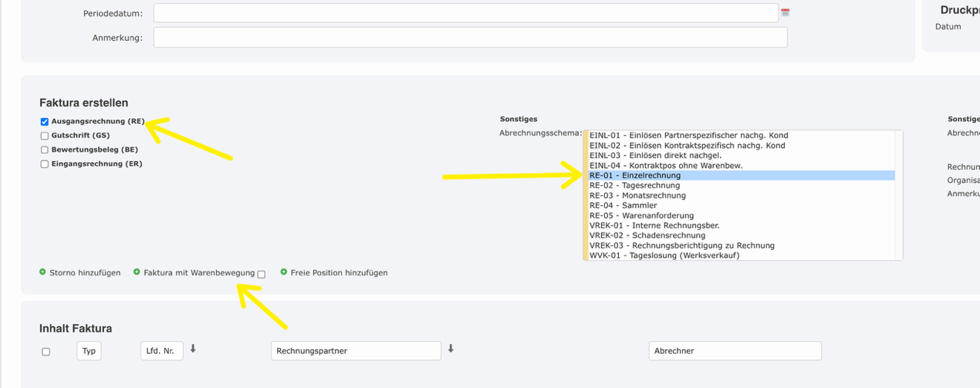
Task: Check the Eingangsrechnung (ER) checkbox
Action: tap(45, 164)
